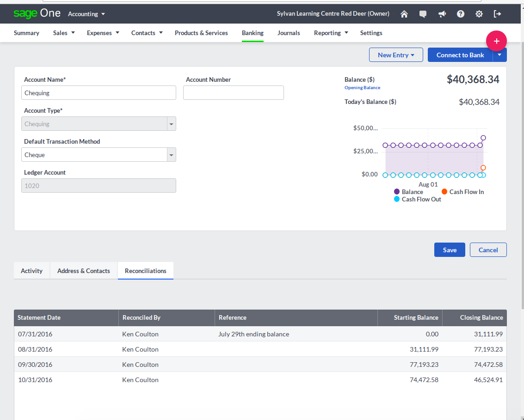Sort by Closing Balance column header

(475, 317)
